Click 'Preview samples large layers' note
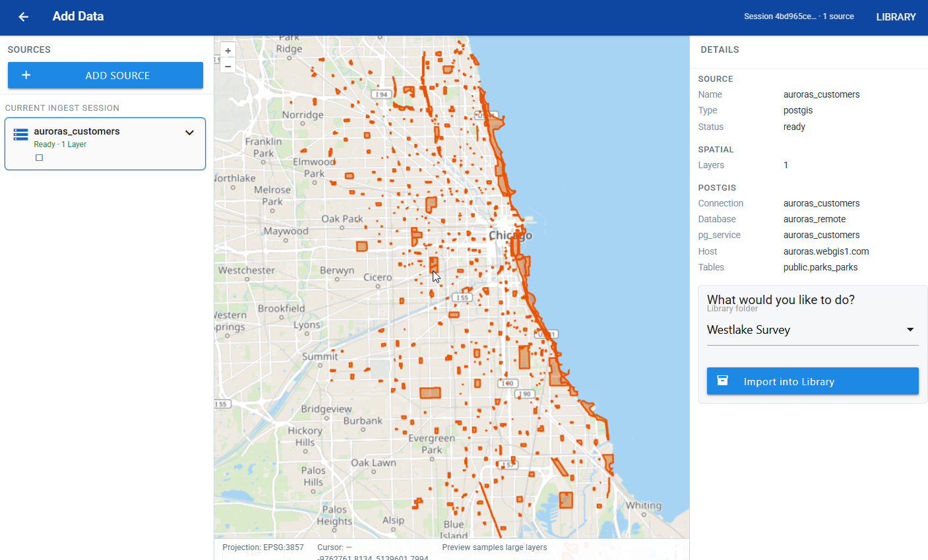This screenshot has height=560, width=928. (495, 547)
